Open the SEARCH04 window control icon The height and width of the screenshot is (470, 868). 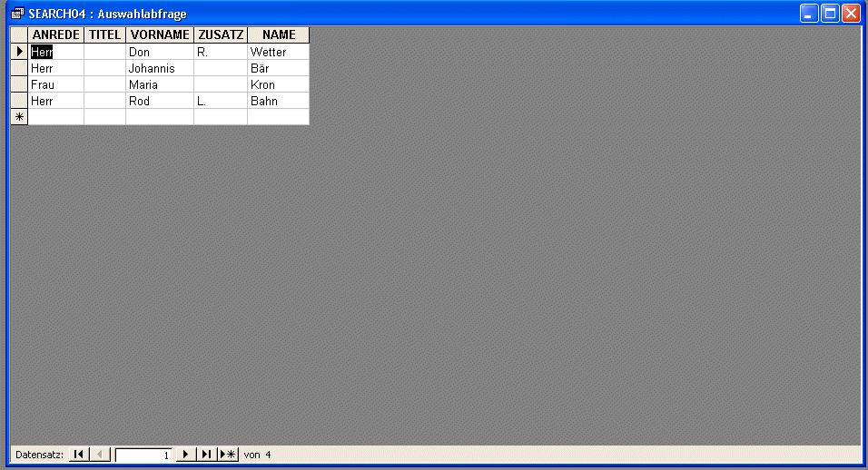(x=18, y=14)
